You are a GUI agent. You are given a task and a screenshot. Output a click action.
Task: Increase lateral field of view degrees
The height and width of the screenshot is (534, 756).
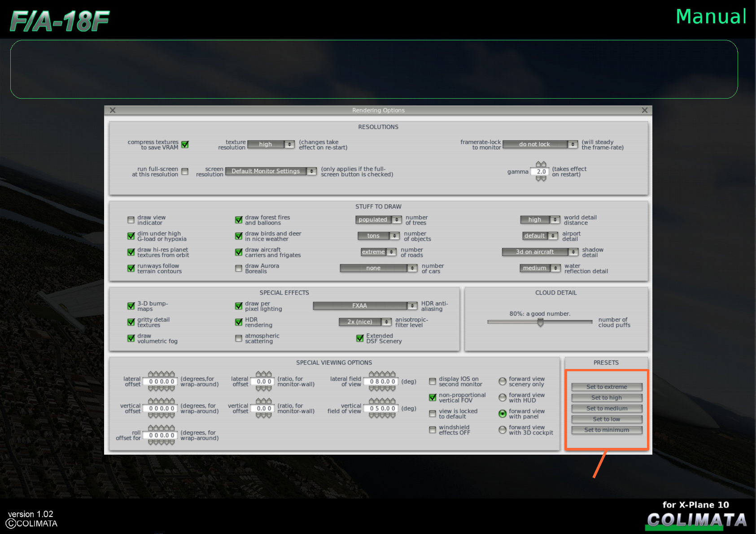[382, 374]
